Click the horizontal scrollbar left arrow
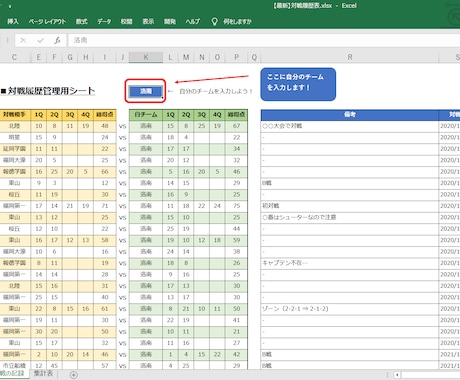Viewport: 460px width, 380px height. [x=397, y=375]
